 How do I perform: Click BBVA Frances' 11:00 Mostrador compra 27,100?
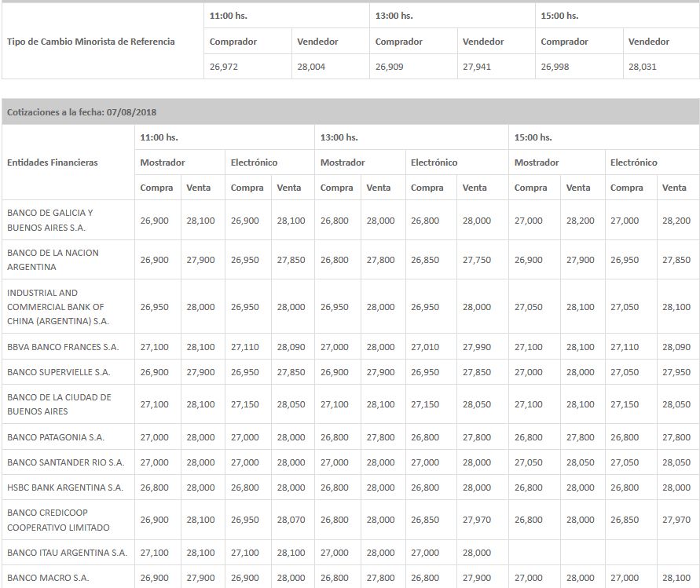click(154, 347)
